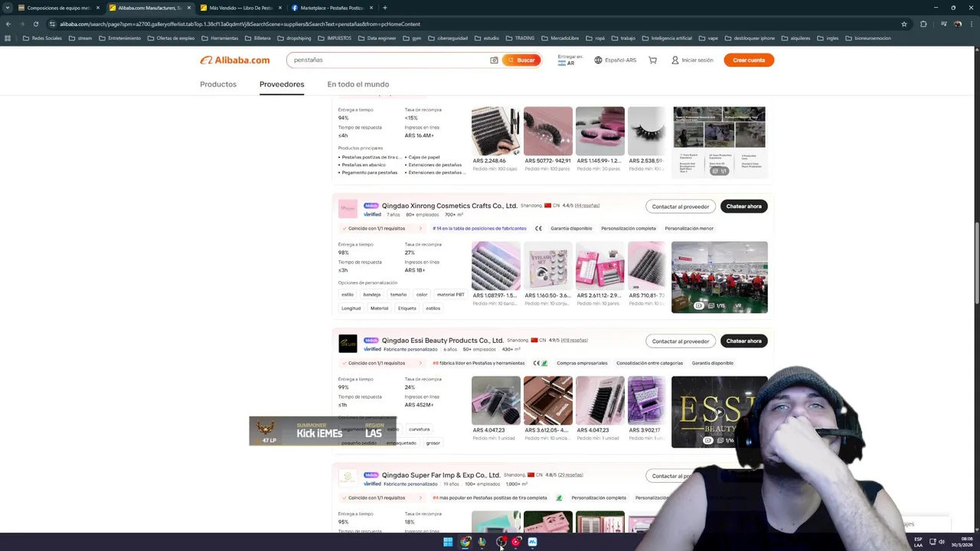Reload the page with browser refresh icon
Image resolution: width=980 pixels, height=551 pixels.
35,24
